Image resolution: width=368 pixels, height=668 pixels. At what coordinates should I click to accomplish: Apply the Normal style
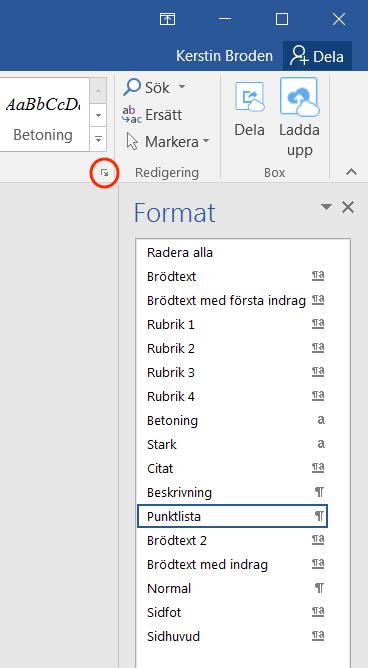(233, 588)
